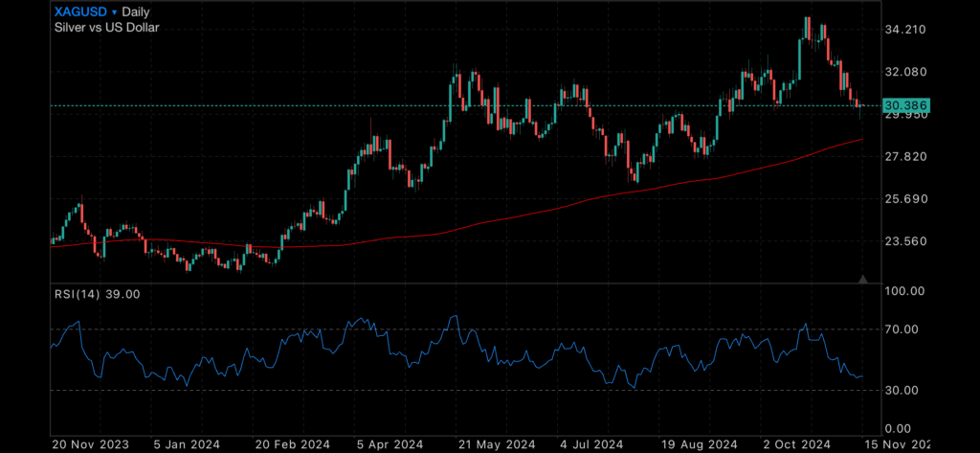Image resolution: width=980 pixels, height=453 pixels.
Task: Click the 4 Jul 2024 date label
Action: click(593, 444)
